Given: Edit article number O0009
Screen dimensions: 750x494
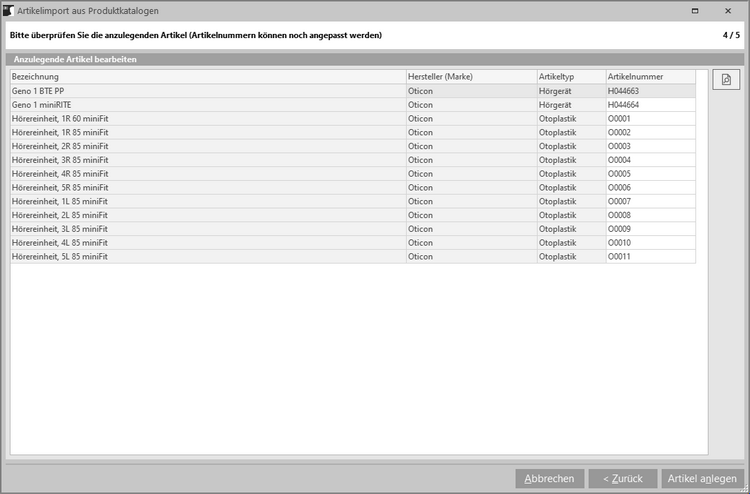Looking at the screenshot, I should [651, 229].
